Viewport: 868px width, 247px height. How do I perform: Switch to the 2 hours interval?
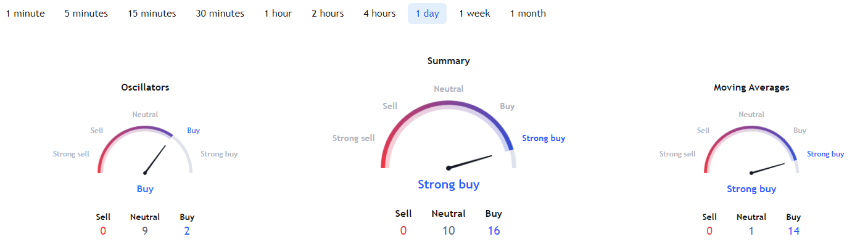point(328,14)
